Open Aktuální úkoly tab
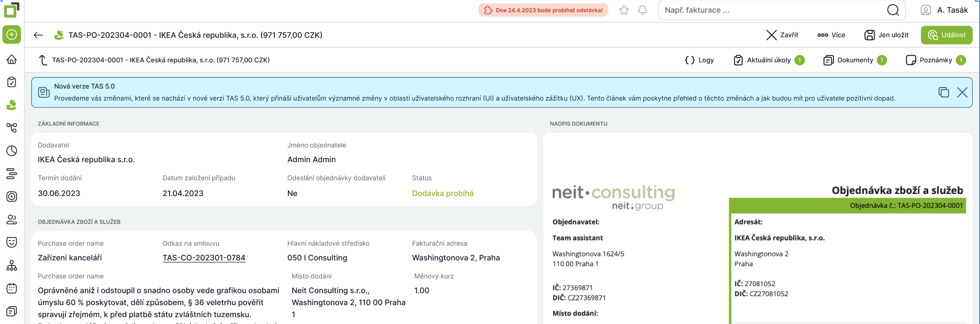The width and height of the screenshot is (980, 324). [769, 60]
